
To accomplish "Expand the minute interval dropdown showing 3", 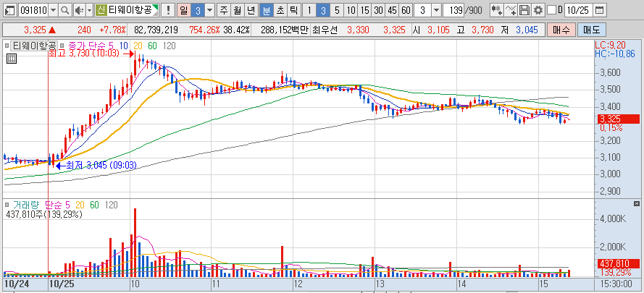I will pos(436,10).
